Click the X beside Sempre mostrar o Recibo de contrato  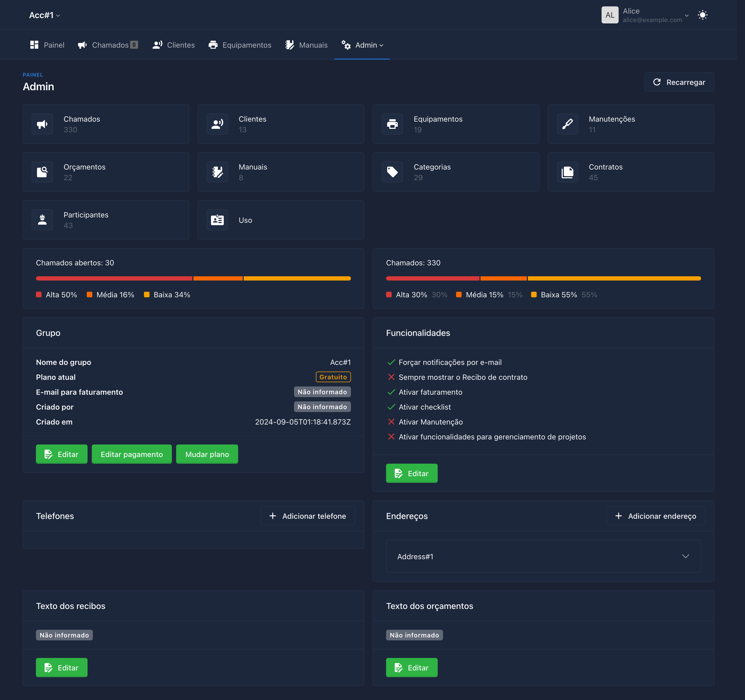(x=391, y=377)
